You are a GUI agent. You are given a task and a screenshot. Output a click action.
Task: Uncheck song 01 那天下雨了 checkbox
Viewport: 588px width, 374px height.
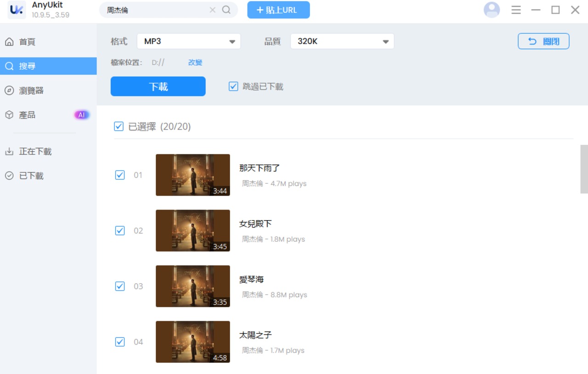pos(120,175)
